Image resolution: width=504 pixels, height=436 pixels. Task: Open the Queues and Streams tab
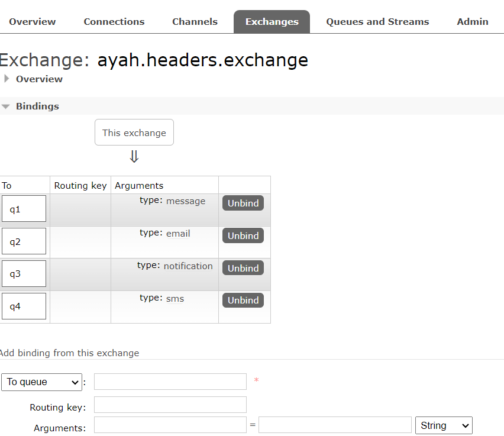click(377, 22)
